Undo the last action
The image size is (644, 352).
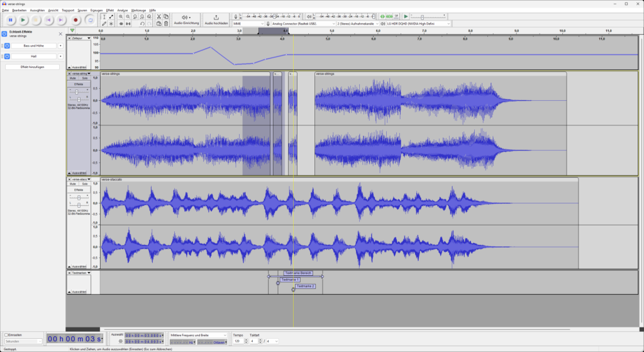click(142, 24)
